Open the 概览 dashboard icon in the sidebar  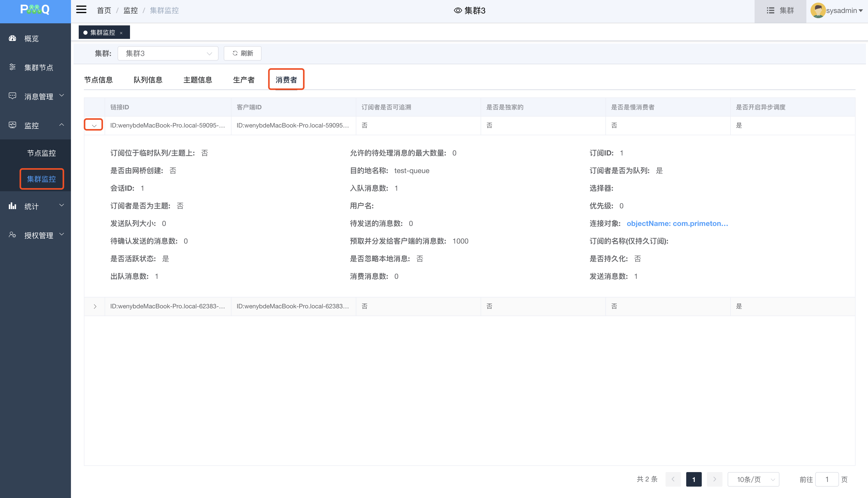13,38
